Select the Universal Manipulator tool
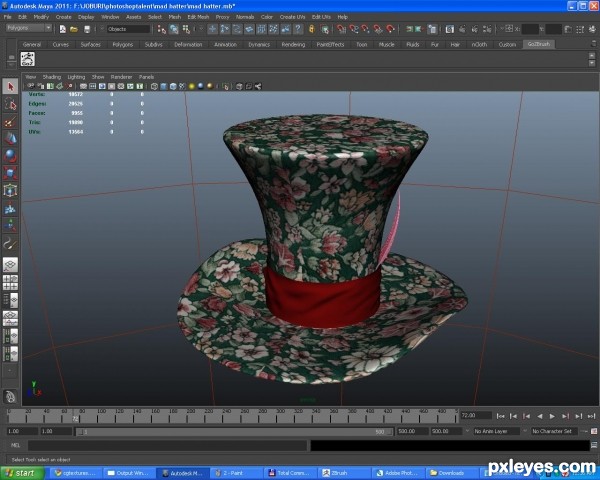 10,191
